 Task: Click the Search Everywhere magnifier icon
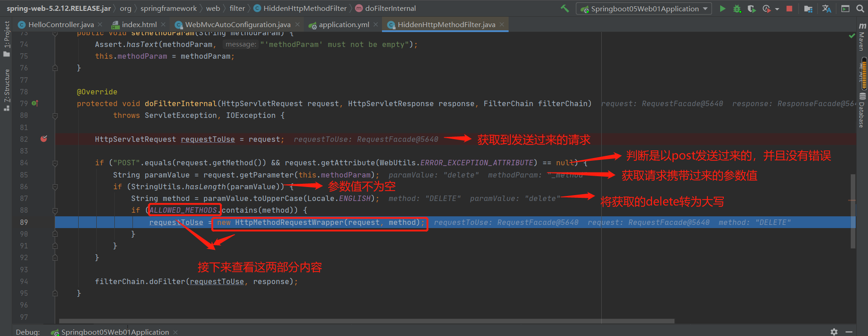(860, 9)
